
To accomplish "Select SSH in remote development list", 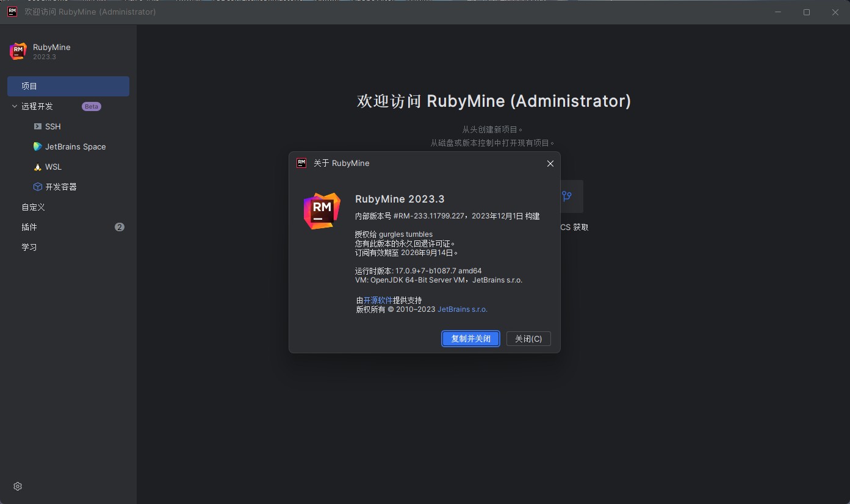I will (x=68, y=126).
